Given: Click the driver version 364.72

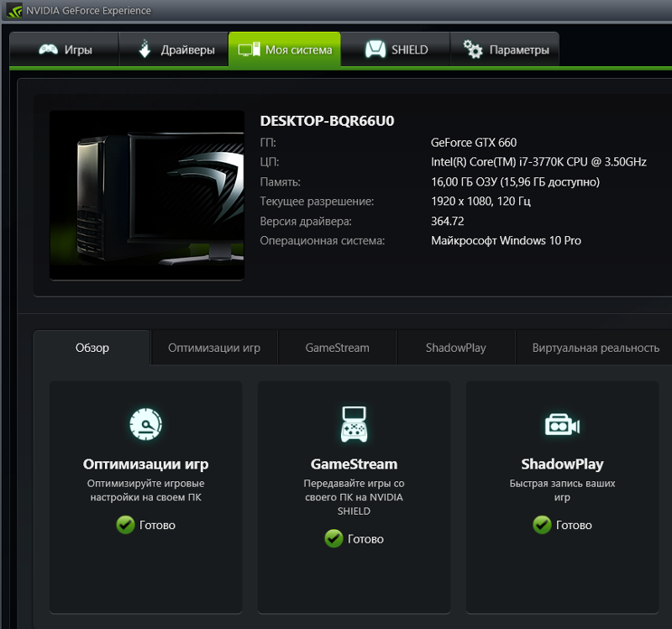Looking at the screenshot, I should coord(448,221).
